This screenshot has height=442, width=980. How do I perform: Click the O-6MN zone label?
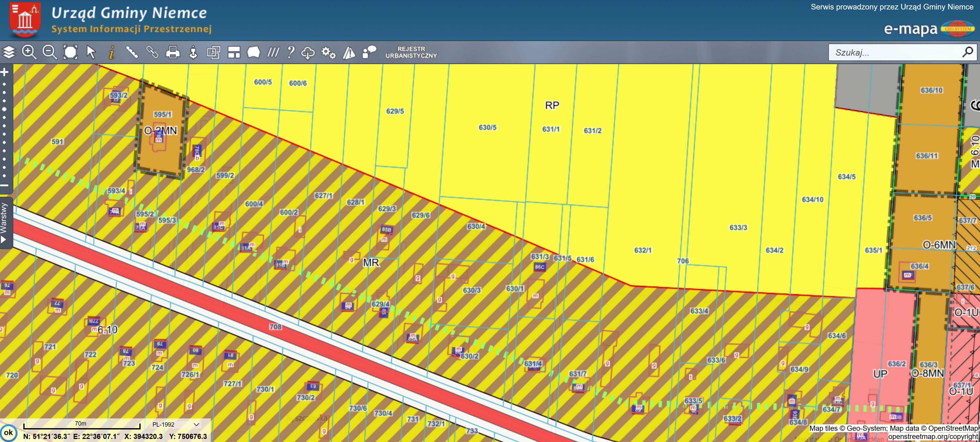[939, 245]
